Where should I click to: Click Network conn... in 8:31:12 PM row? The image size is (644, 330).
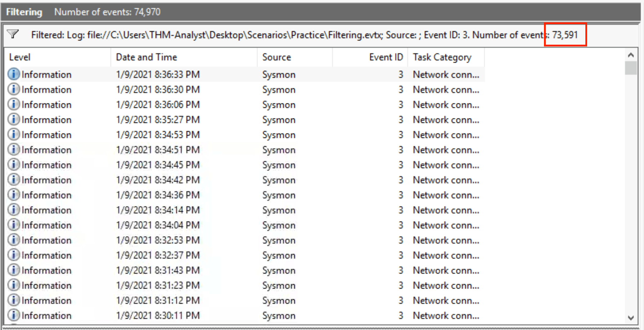tap(446, 300)
